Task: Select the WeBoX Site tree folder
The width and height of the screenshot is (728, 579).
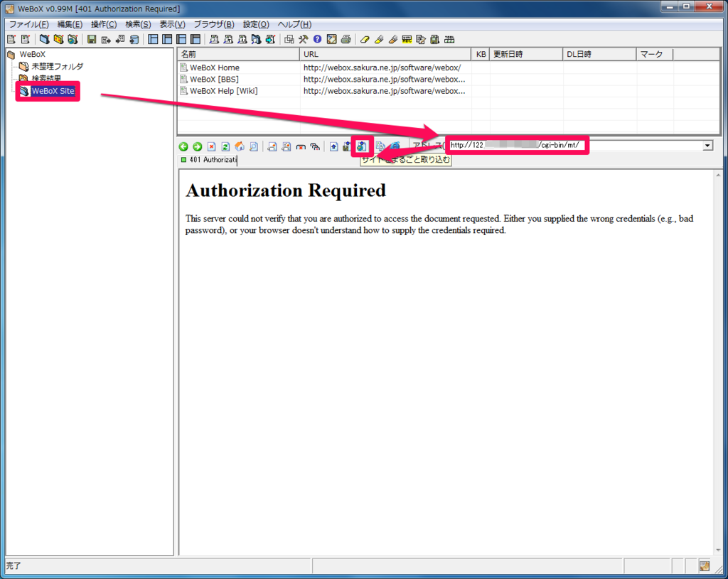Action: click(x=53, y=91)
